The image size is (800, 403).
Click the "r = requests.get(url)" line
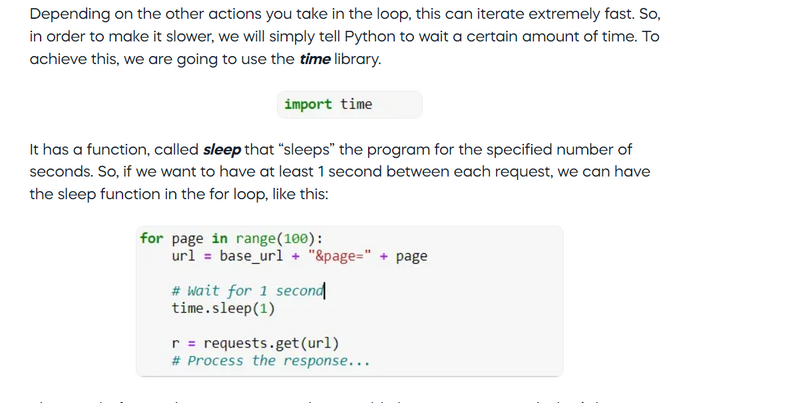point(255,343)
